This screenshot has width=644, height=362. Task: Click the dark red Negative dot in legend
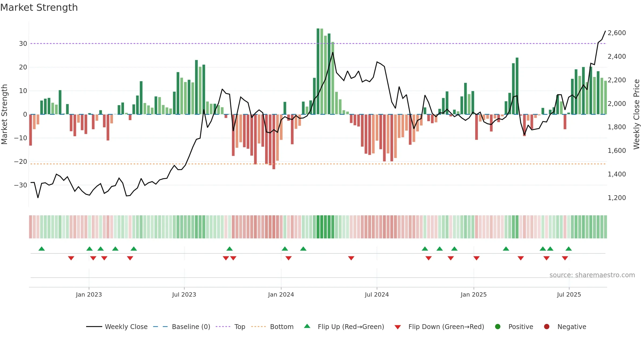pyautogui.click(x=547, y=327)
